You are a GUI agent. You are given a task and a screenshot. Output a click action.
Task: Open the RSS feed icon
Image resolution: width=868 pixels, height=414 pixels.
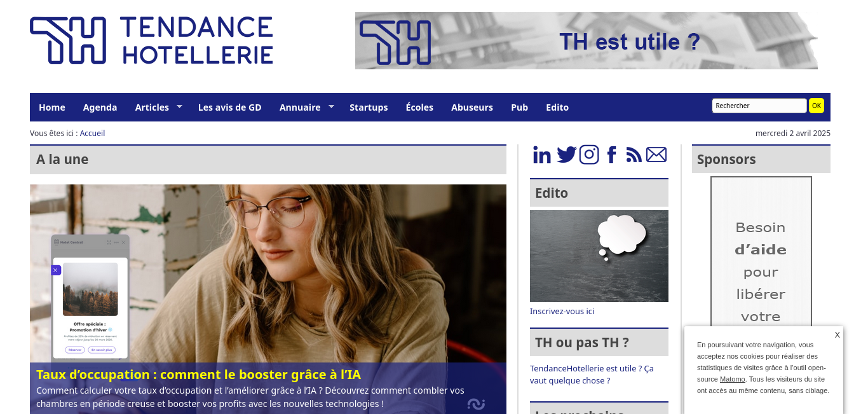point(634,155)
